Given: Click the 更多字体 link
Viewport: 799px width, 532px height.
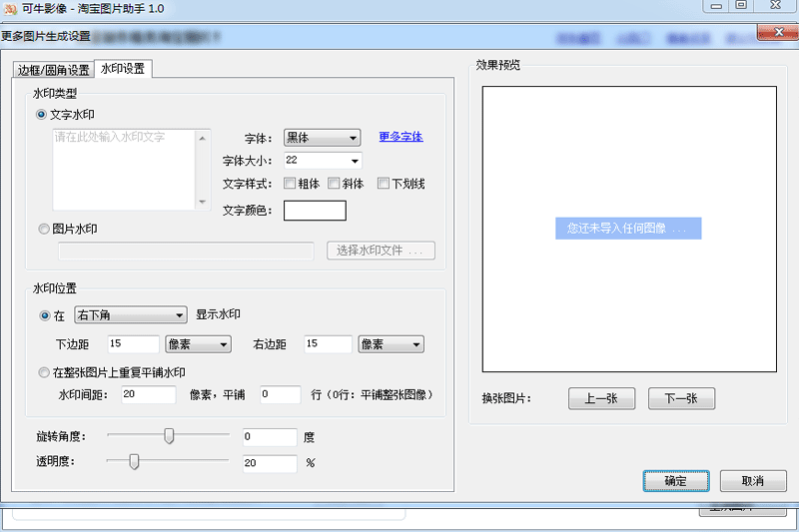Looking at the screenshot, I should (401, 137).
